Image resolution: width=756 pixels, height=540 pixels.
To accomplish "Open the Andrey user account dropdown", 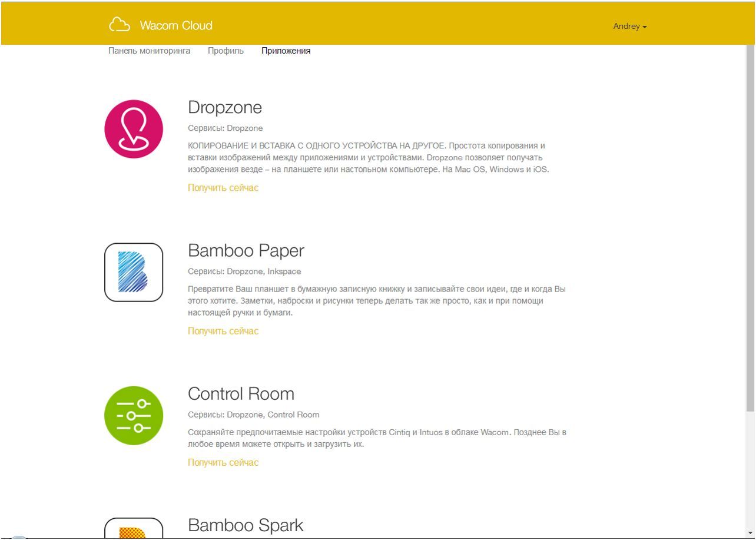I will point(629,26).
